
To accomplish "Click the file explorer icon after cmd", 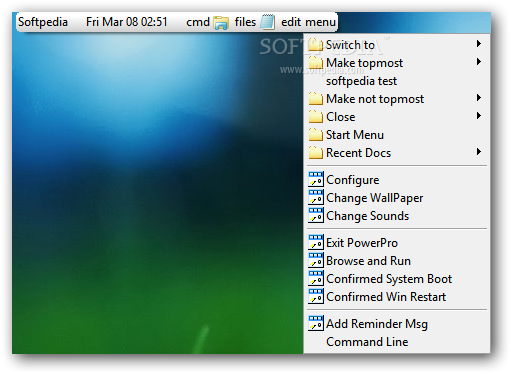I will [221, 23].
